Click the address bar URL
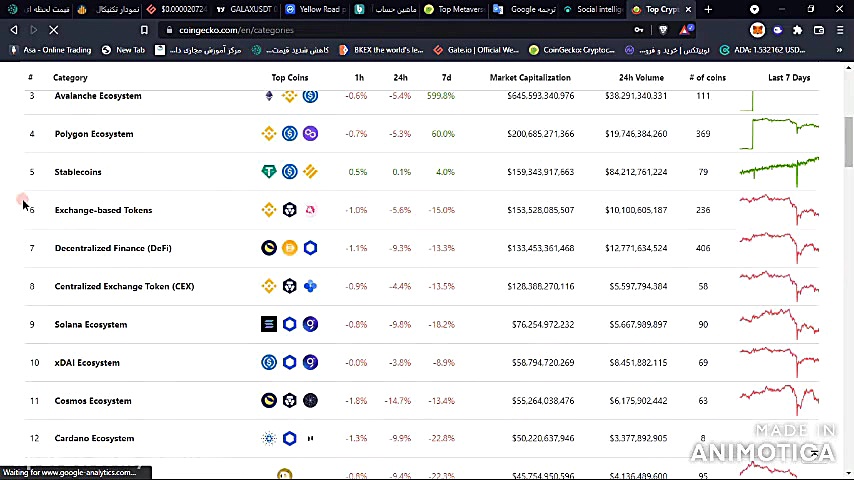Screen dimensions: 854x480 (236, 30)
